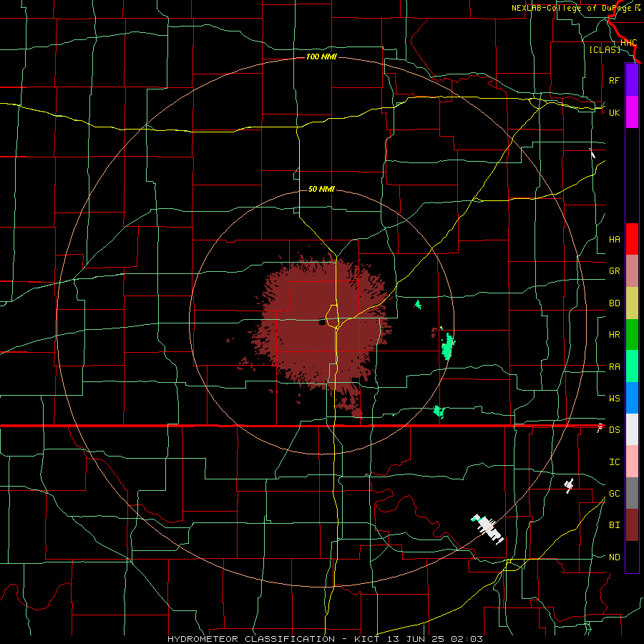644x644 pixels.
Task: Click the RA legend label
Action: click(614, 367)
